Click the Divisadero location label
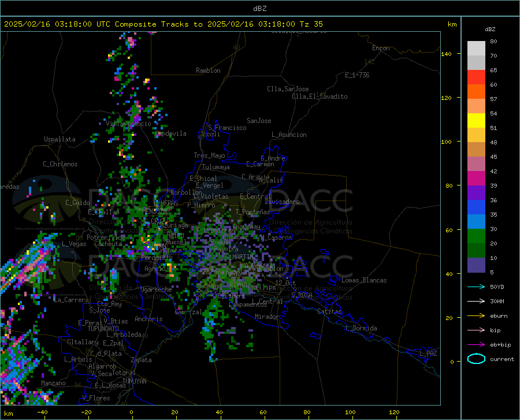Viewport: 520px width, 420px height. 282,202
